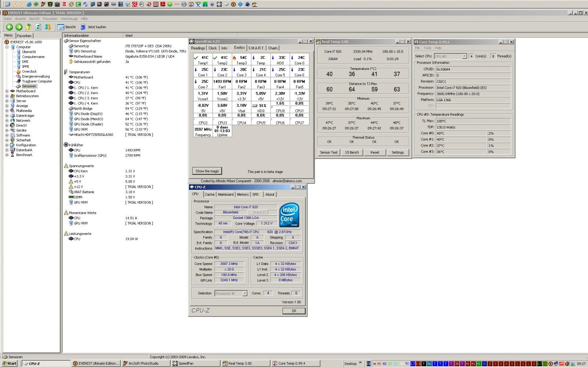Collapse the Computer tree node

click(x=7, y=47)
